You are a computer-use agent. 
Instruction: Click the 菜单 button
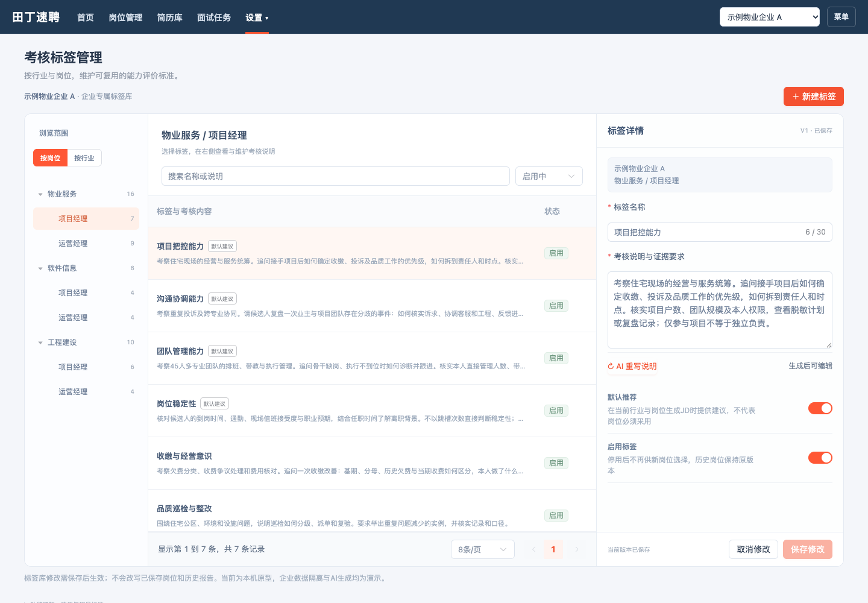pyautogui.click(x=841, y=17)
